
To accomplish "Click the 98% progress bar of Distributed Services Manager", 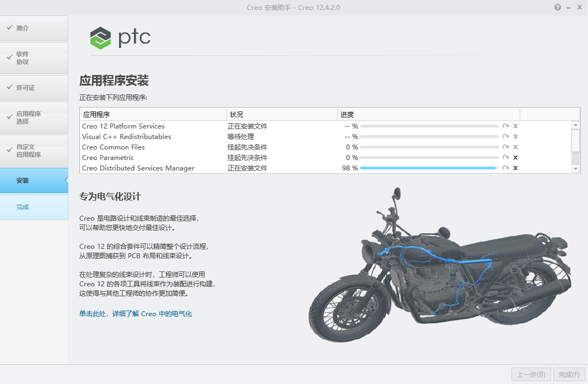I will [x=429, y=168].
